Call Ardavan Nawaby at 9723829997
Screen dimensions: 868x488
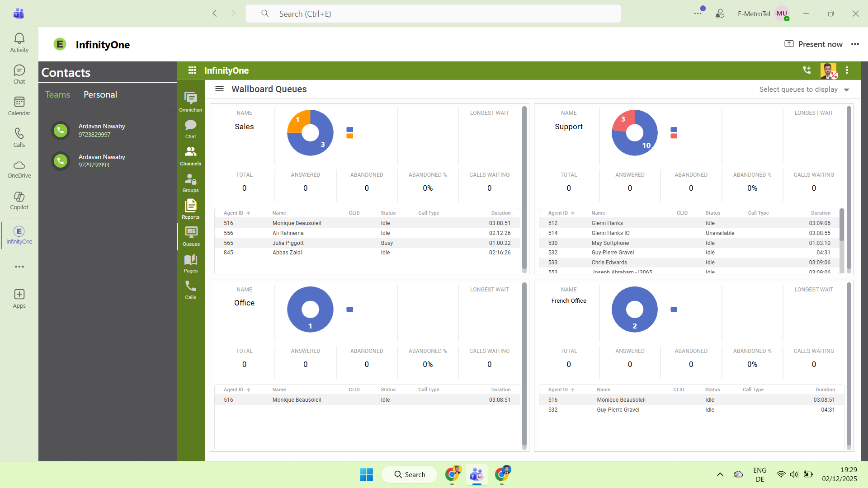(x=61, y=131)
